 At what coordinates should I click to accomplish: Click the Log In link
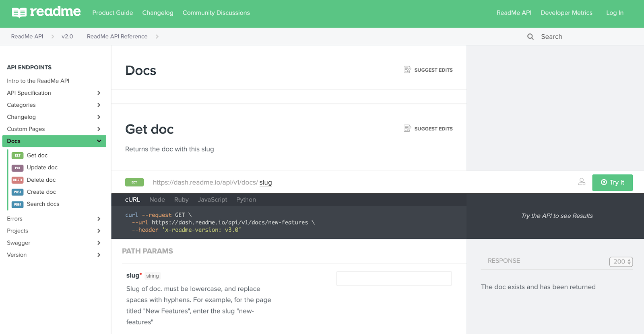point(615,13)
